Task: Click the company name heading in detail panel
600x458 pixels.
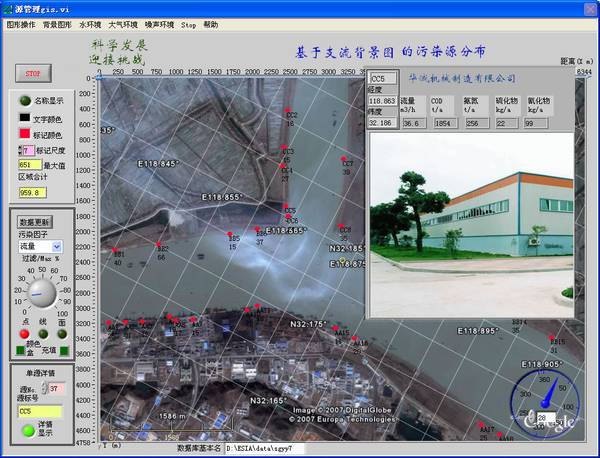Action: coord(462,78)
